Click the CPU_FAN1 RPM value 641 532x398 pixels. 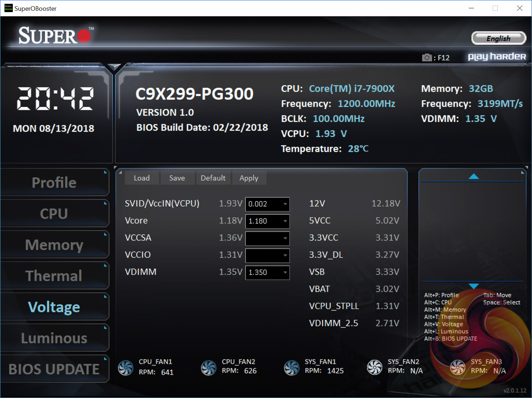[x=167, y=372]
